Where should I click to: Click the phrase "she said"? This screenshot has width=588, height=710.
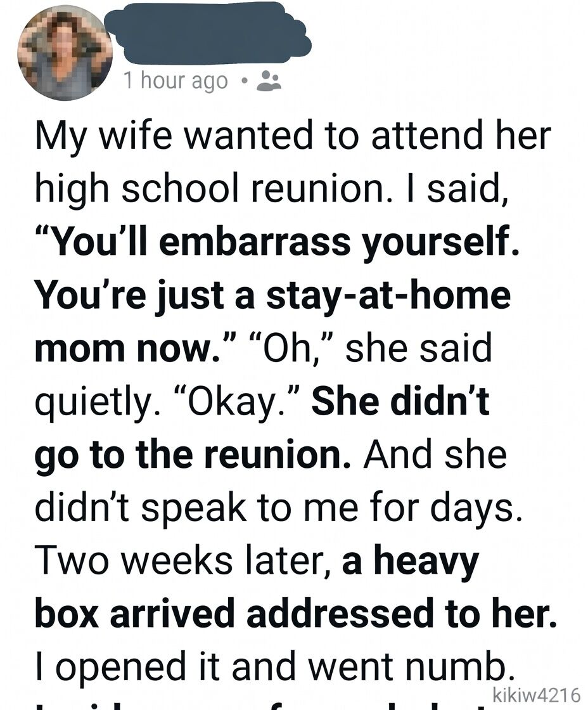click(x=418, y=349)
